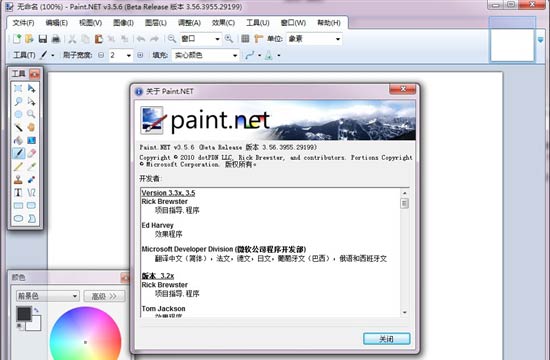This screenshot has width=550, height=360.
Task: Click the Zoom Out magnifier in toolbar
Action: tap(172, 39)
